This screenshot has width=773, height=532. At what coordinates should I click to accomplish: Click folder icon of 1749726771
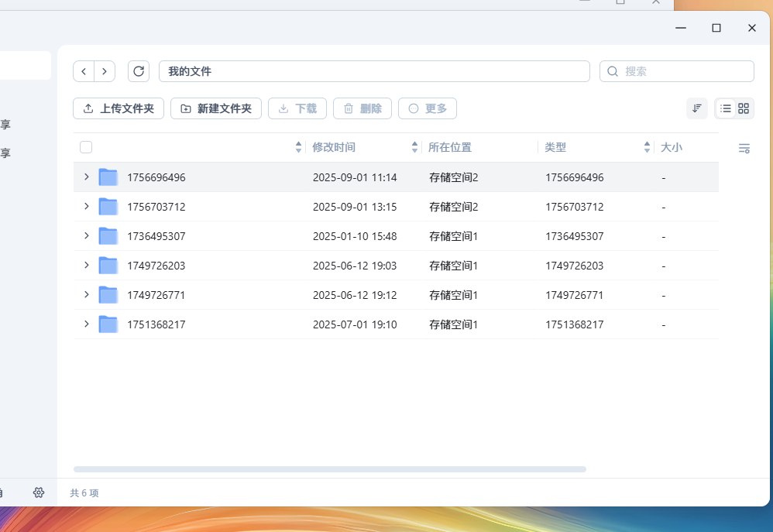[x=108, y=295]
